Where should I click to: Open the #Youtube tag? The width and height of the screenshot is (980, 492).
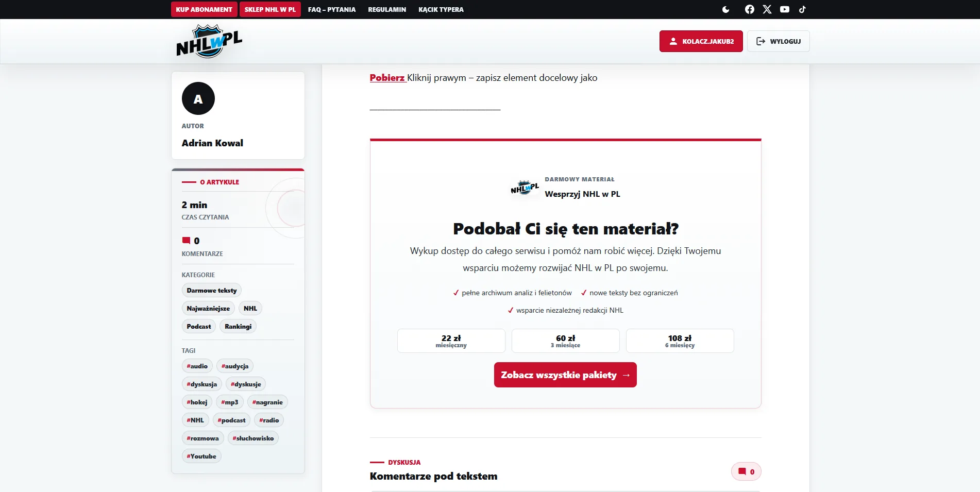pos(201,456)
